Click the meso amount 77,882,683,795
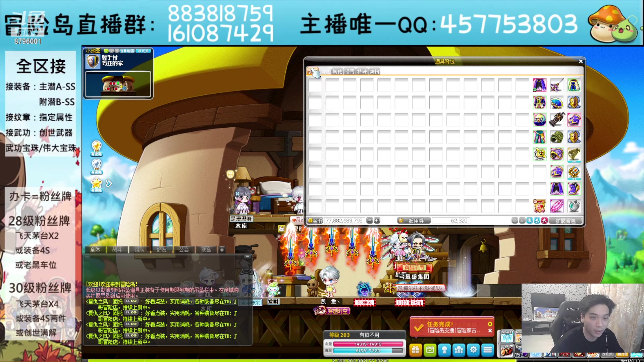 pos(344,221)
